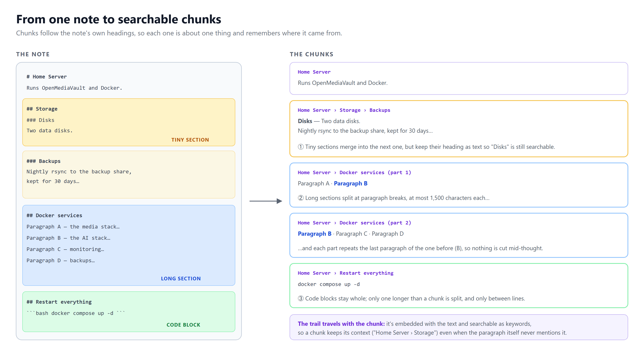Click the 'THE CHUNKS' column label
Image resolution: width=644 pixels, height=362 pixels.
[x=311, y=54]
